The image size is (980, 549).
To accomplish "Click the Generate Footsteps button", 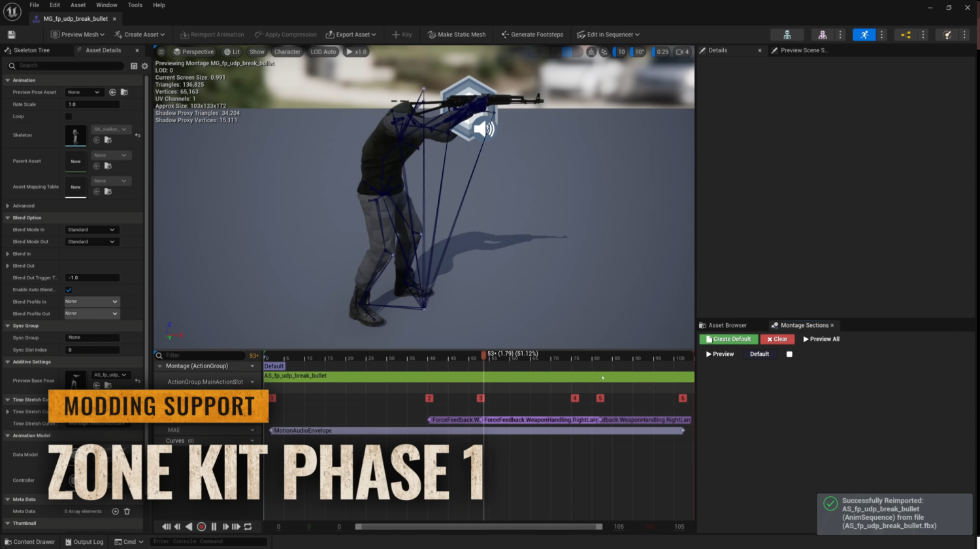I will pos(532,35).
